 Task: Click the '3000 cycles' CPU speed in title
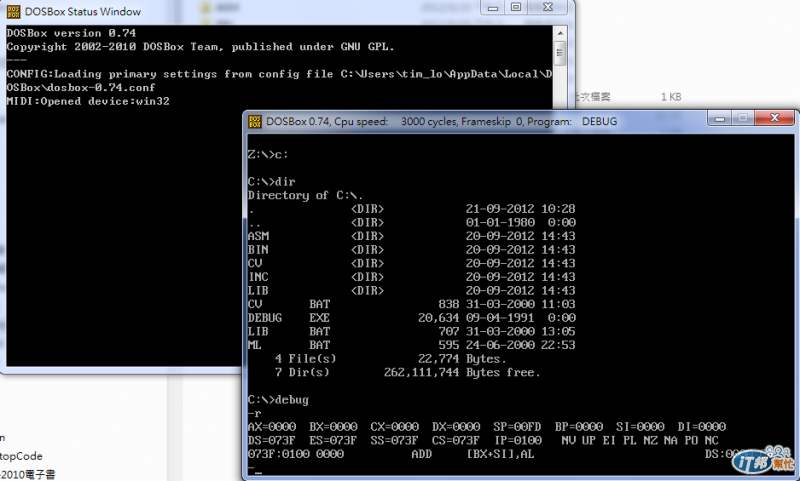coord(430,121)
